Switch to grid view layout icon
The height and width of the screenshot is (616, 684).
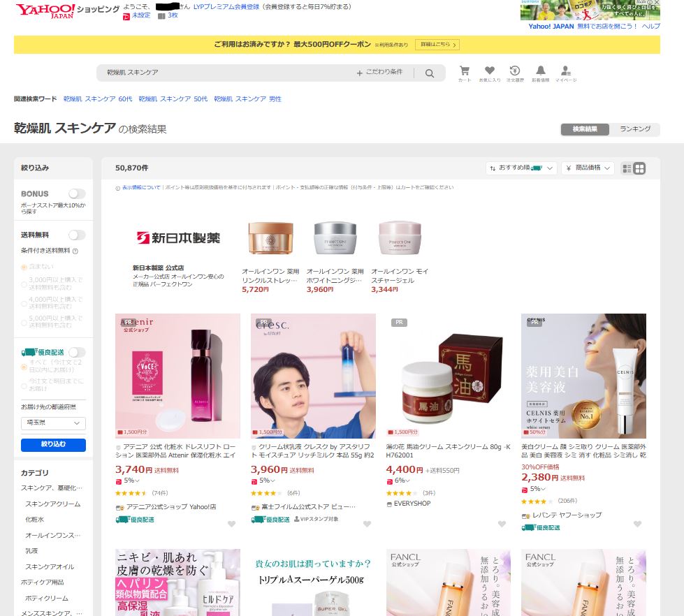click(x=639, y=168)
